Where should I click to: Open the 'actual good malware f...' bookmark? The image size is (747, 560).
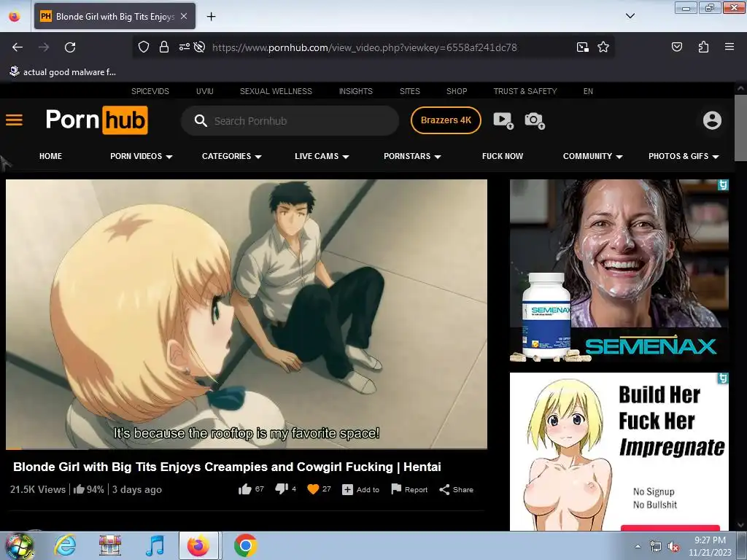pyautogui.click(x=63, y=72)
